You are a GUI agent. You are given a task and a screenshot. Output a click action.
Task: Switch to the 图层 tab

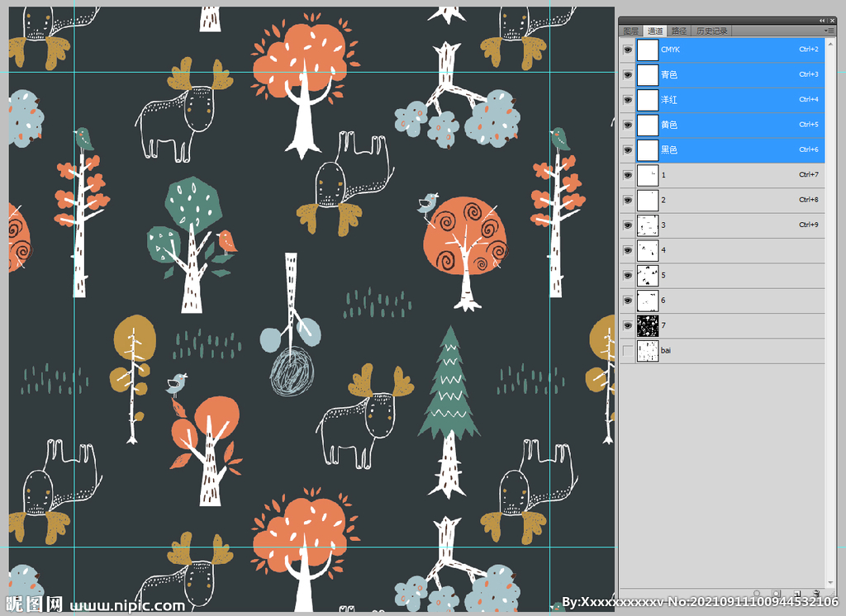tap(630, 31)
